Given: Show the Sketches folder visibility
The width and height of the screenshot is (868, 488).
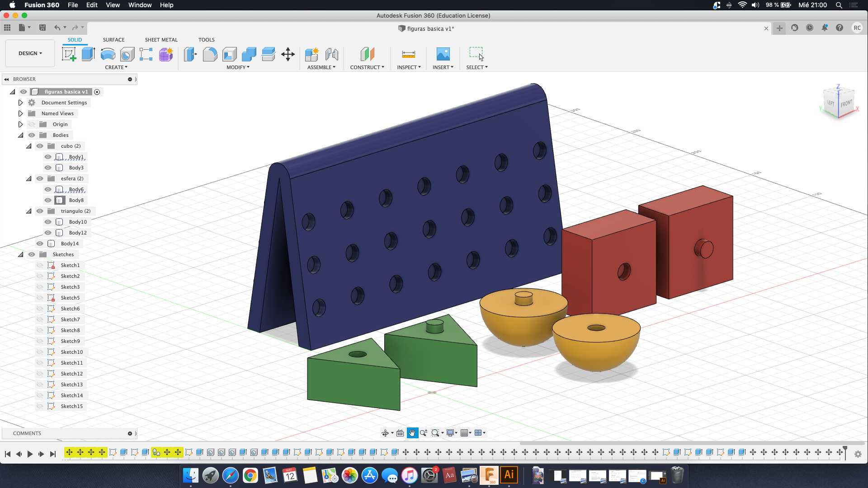Looking at the screenshot, I should click(32, 254).
